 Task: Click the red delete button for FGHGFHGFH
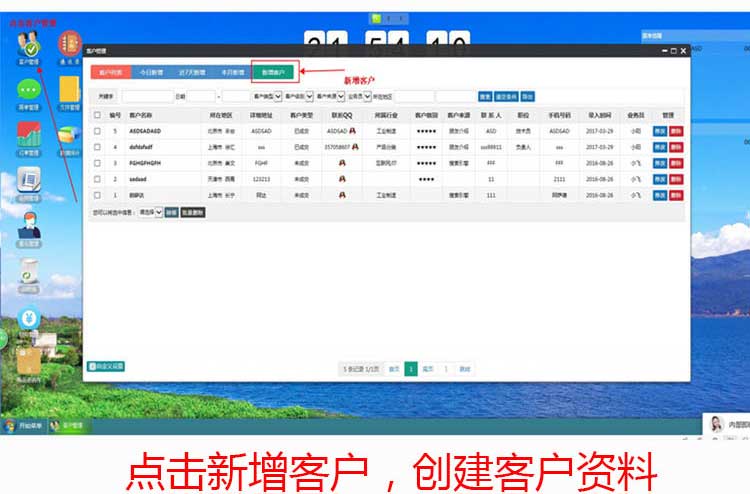tap(676, 163)
